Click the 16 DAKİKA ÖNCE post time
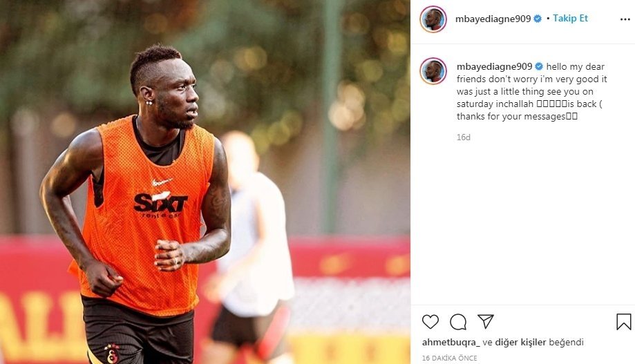Screen dimensions: 635x364 tap(450, 358)
